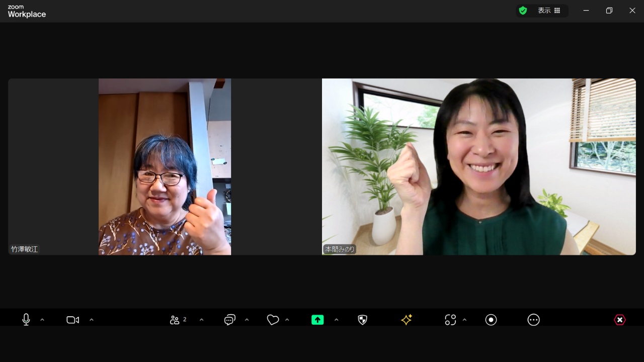Open the Chat panel
Image resolution: width=644 pixels, height=362 pixels.
230,320
